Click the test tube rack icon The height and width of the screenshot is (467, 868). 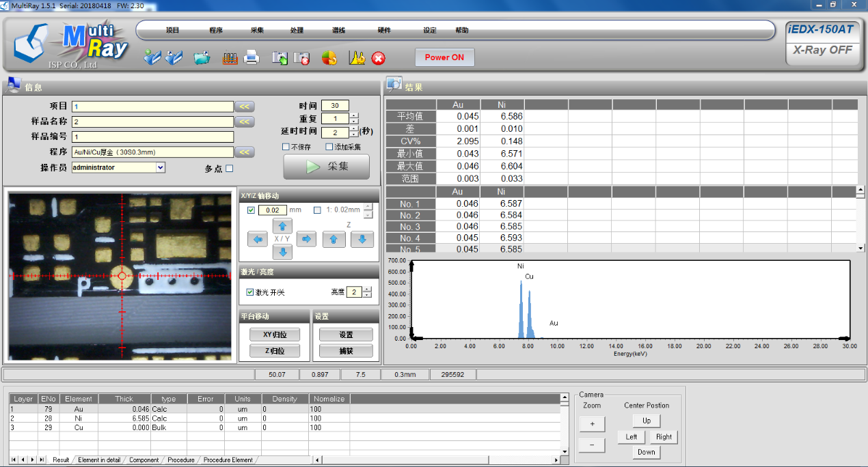[230, 59]
